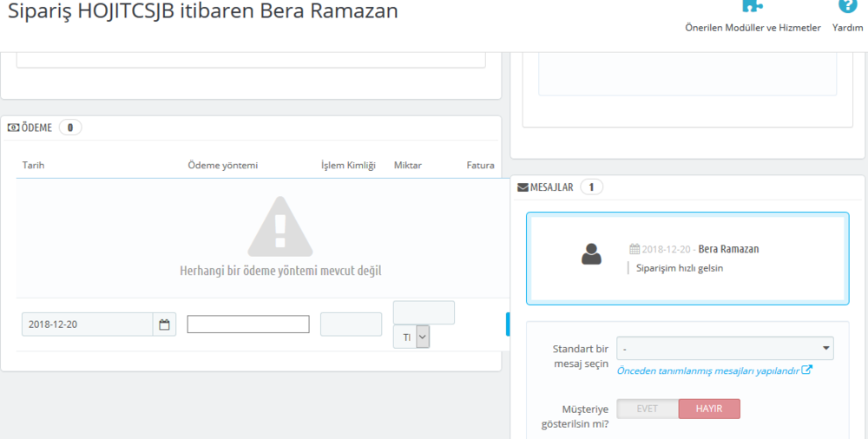The width and height of the screenshot is (868, 439).
Task: Click the Ödeme yöntemi column header
Action: pyautogui.click(x=222, y=166)
